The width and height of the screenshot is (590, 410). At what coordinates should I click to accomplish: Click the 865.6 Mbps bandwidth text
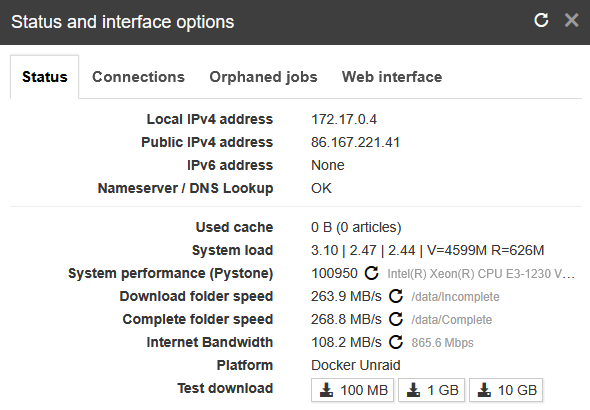442,343
